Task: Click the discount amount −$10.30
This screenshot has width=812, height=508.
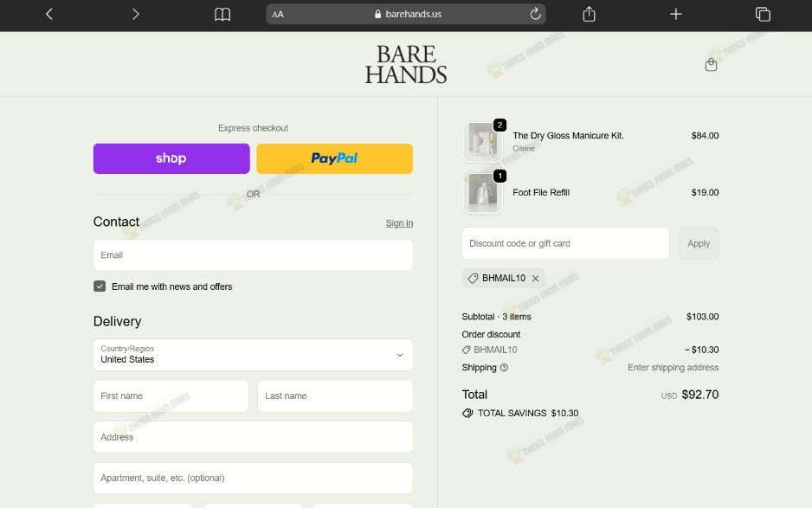Action: tap(701, 350)
